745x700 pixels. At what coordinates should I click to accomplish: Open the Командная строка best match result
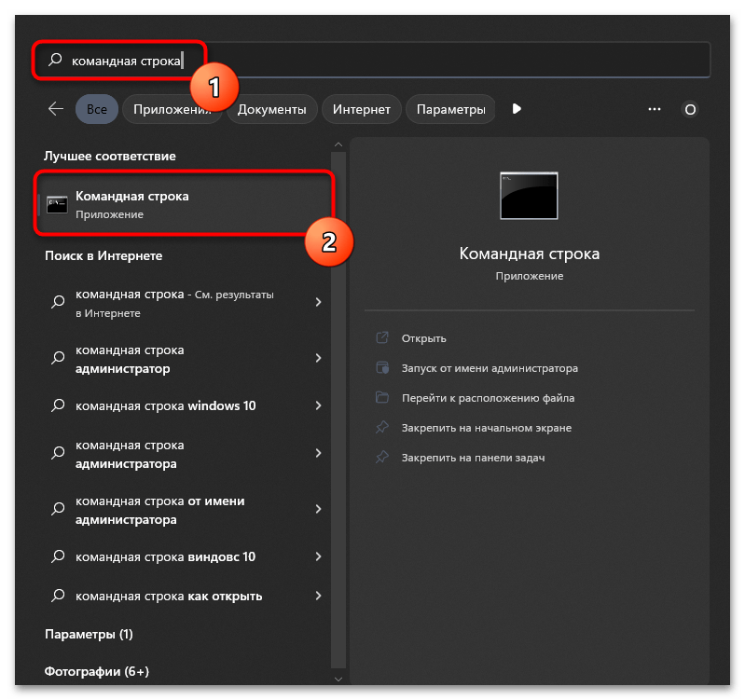pos(185,205)
